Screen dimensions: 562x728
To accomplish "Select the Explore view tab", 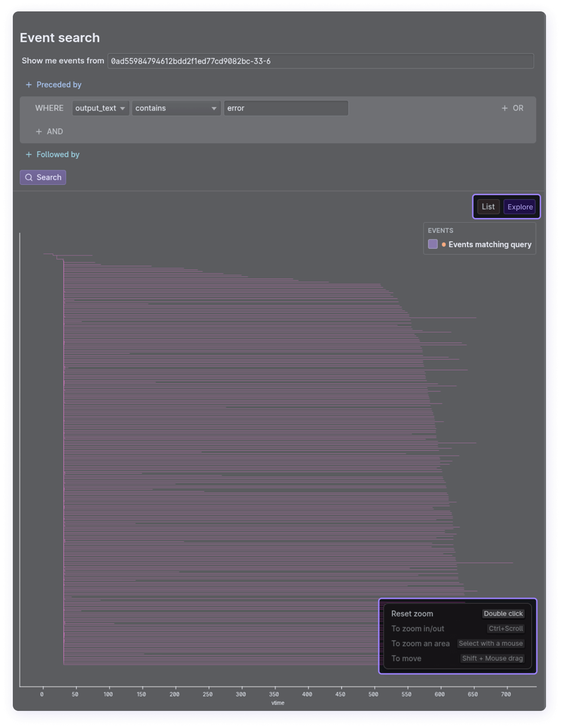I will coord(520,207).
